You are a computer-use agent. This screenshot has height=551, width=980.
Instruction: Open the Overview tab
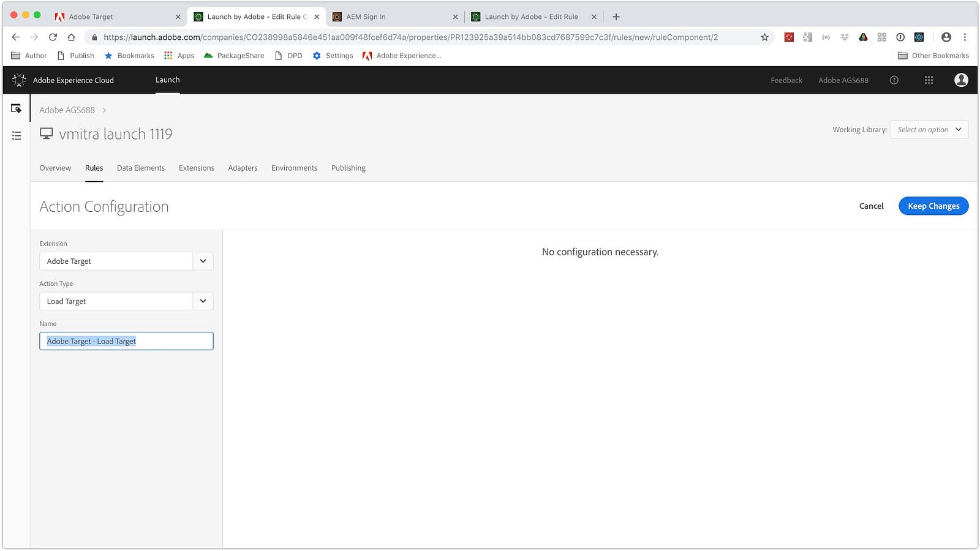click(x=55, y=168)
